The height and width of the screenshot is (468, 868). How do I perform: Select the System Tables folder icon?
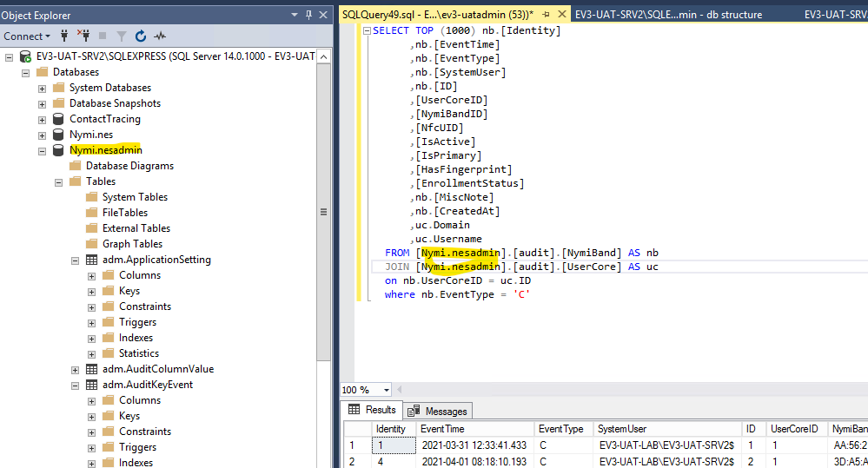(92, 197)
